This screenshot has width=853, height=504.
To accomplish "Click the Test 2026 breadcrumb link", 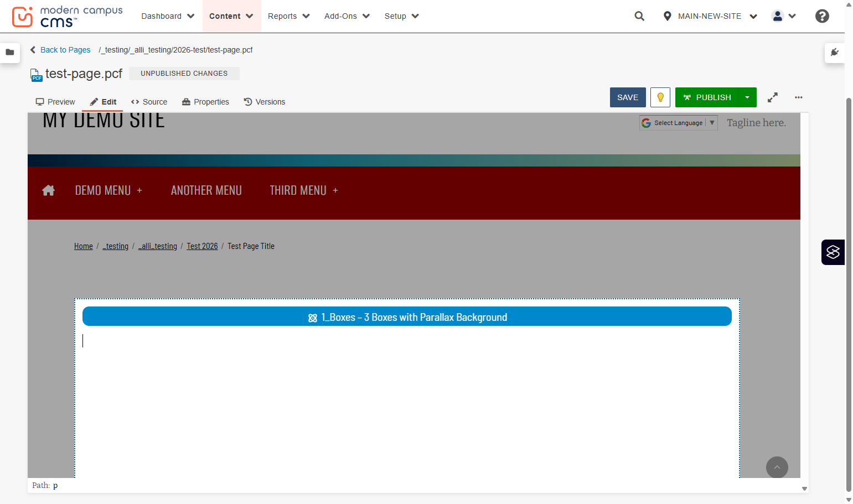I will coord(202,246).
